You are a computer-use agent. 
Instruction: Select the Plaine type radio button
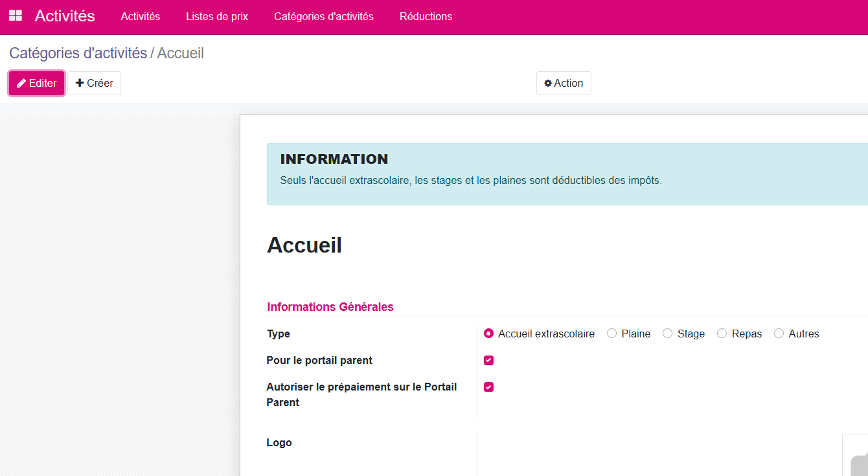click(x=611, y=334)
